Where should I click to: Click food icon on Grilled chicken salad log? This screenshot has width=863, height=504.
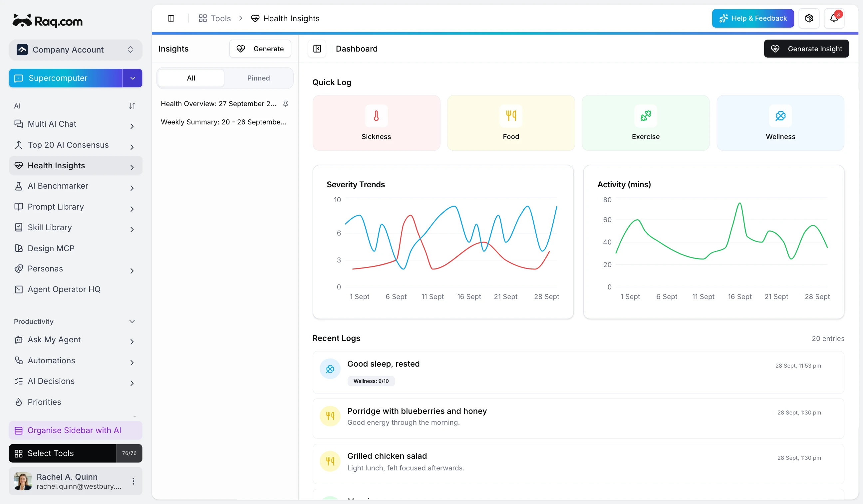coord(330,461)
